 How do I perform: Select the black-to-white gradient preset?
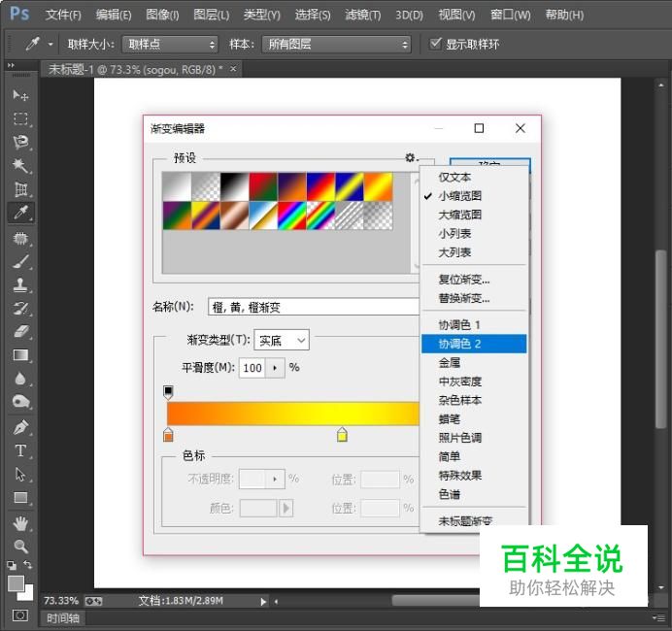(x=234, y=186)
